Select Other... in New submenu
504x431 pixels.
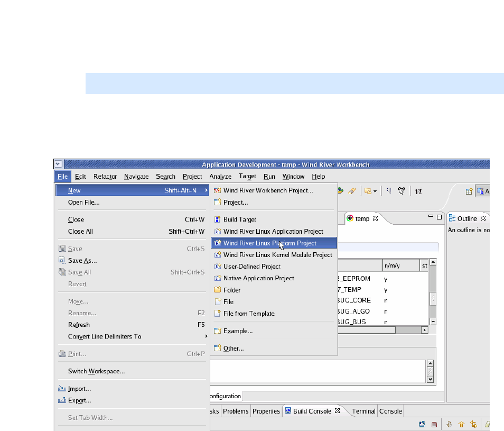point(274,349)
